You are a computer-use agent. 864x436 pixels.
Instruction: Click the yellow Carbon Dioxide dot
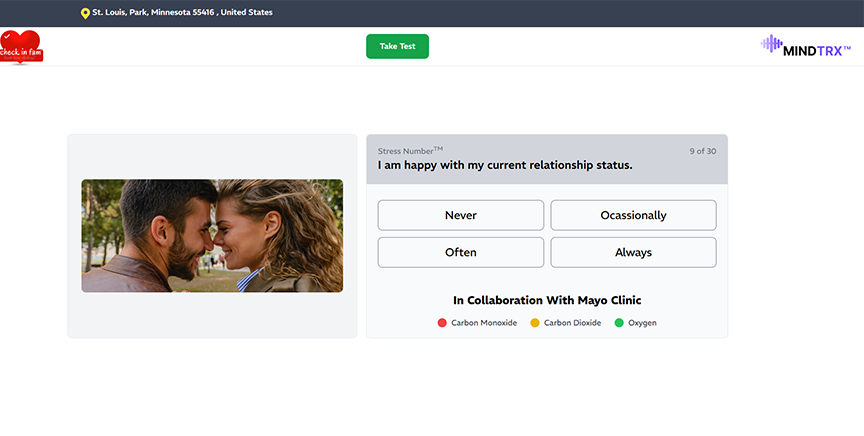[x=535, y=323]
